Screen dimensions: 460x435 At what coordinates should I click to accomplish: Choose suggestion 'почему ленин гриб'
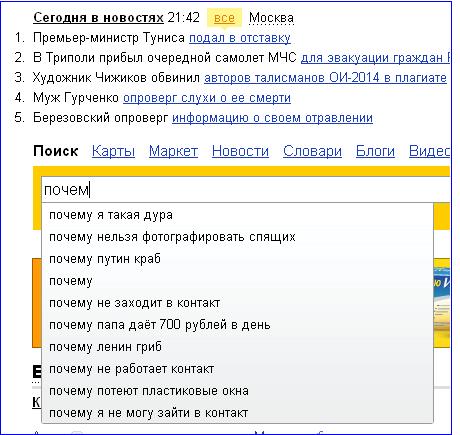point(237,347)
